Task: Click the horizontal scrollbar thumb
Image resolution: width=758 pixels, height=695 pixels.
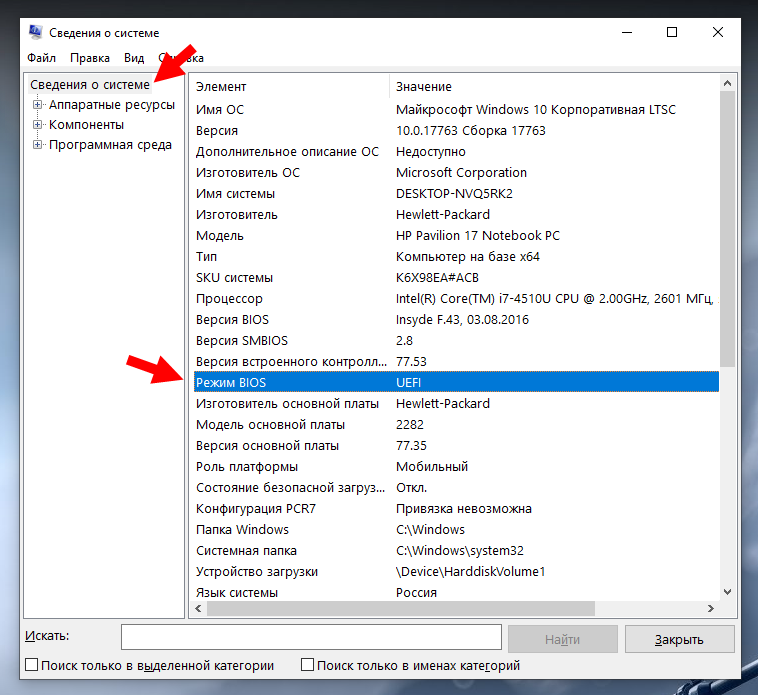Action: [x=401, y=608]
